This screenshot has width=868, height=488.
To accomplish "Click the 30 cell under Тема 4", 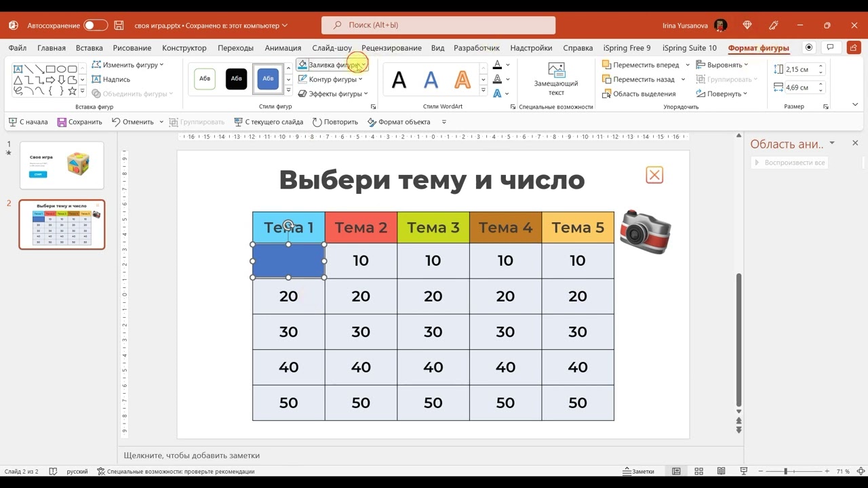I will tap(505, 331).
